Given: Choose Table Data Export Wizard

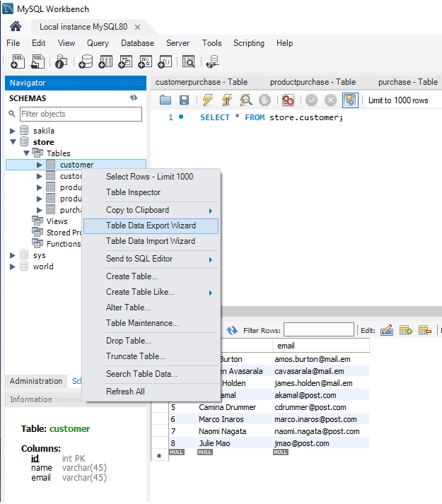Looking at the screenshot, I should tap(151, 225).
